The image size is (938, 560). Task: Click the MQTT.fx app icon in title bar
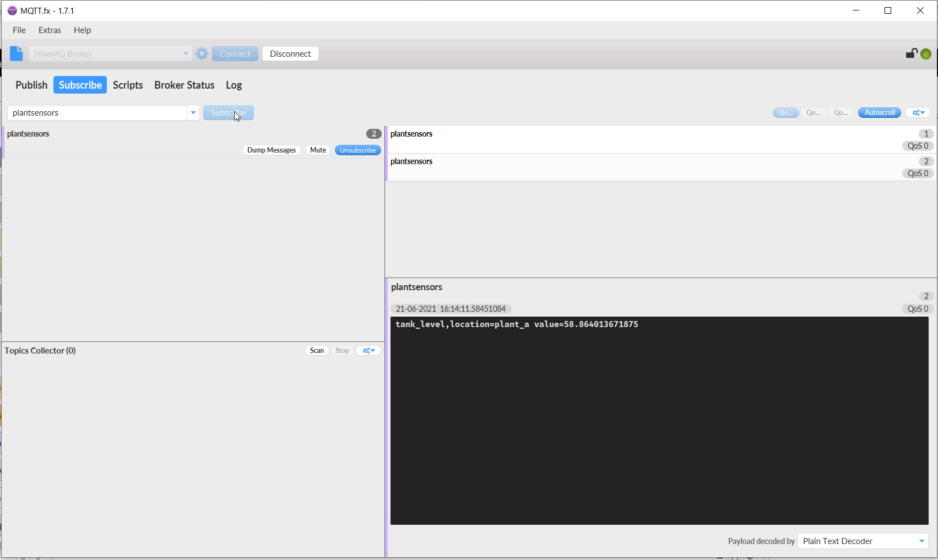click(12, 10)
